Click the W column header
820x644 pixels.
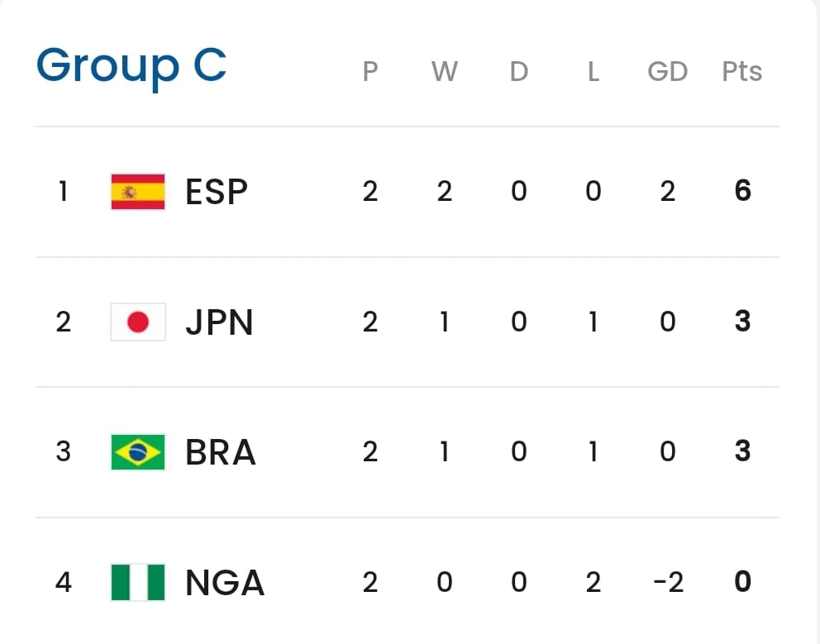[444, 72]
